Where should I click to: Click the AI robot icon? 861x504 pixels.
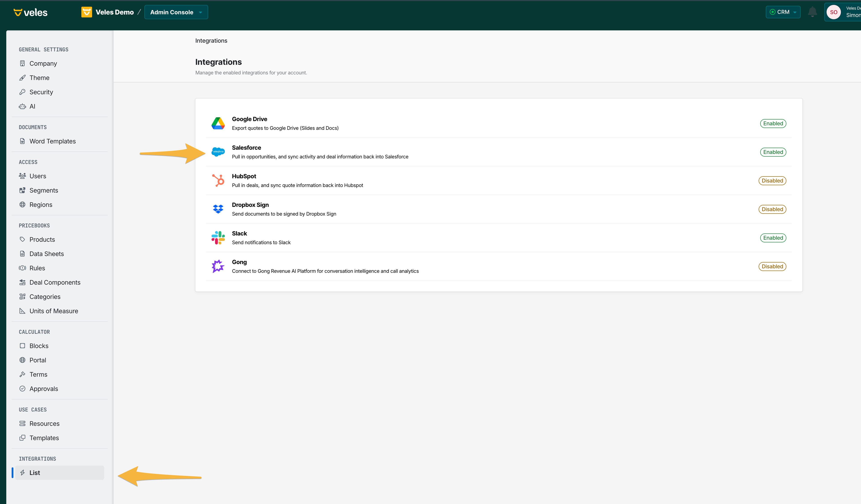click(23, 106)
